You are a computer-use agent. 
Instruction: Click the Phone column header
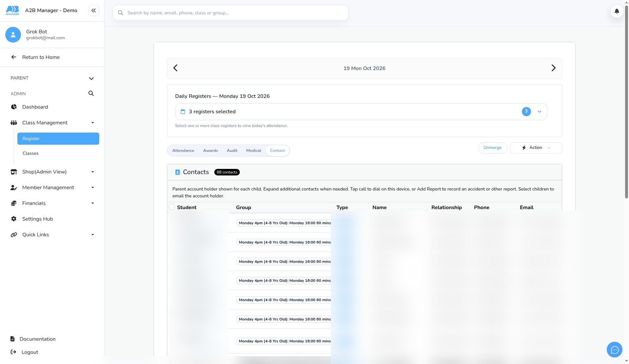pos(482,208)
